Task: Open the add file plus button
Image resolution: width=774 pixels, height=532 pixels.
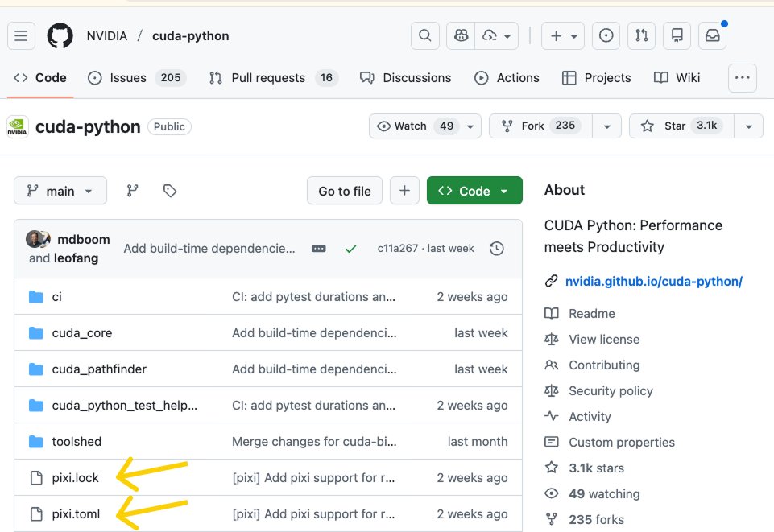Action: click(x=405, y=191)
